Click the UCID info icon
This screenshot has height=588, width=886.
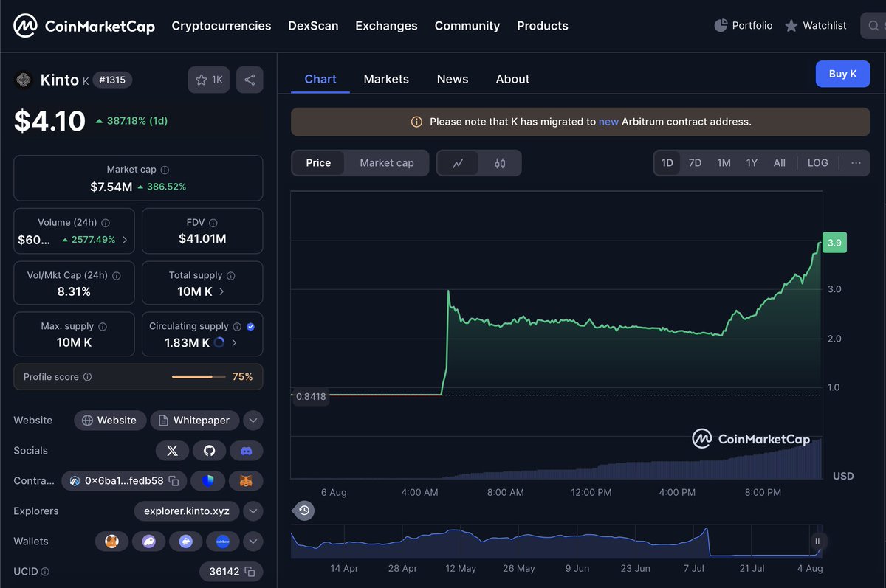[x=45, y=572]
